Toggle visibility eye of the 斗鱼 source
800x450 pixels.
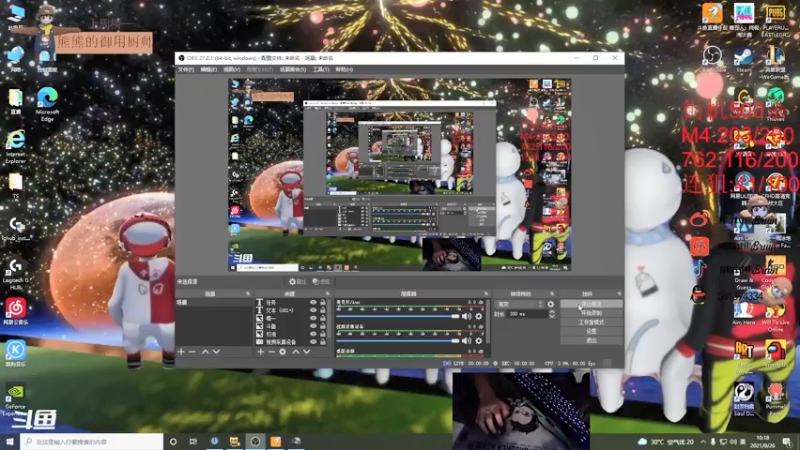(313, 326)
